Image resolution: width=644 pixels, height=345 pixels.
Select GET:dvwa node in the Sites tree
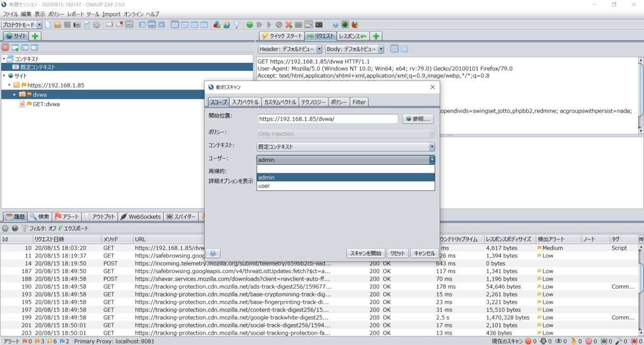[46, 104]
